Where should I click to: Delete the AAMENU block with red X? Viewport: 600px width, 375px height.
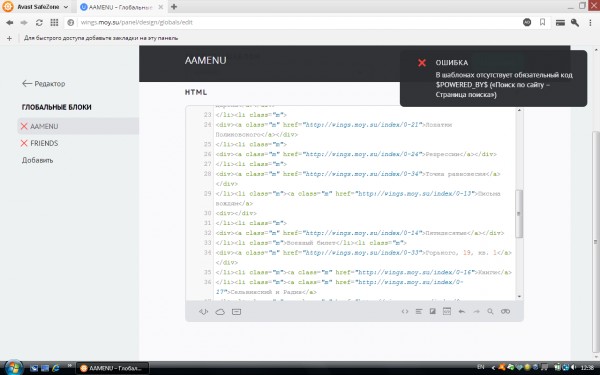tap(24, 126)
